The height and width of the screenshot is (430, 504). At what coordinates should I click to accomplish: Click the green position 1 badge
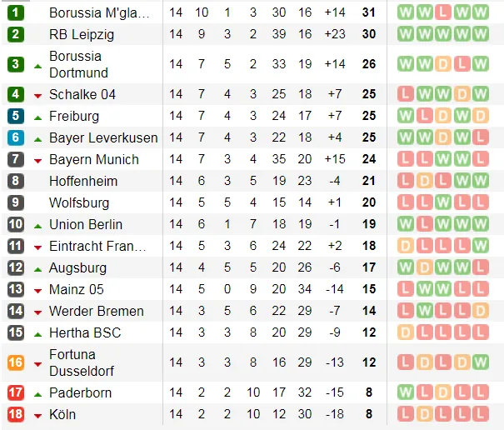[16, 12]
